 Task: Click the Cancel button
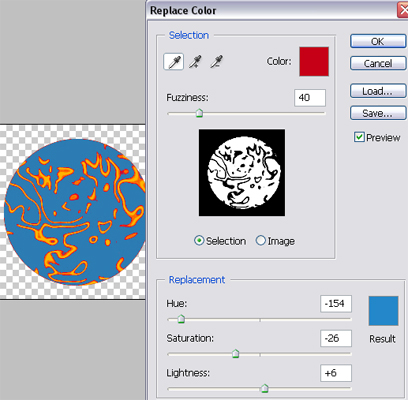click(378, 63)
